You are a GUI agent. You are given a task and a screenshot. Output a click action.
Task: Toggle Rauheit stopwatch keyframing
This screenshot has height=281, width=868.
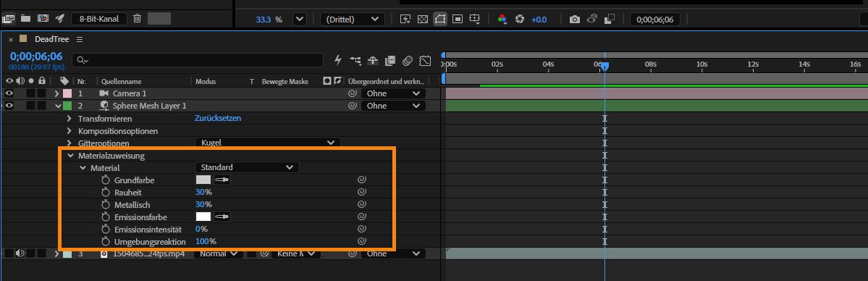(x=106, y=193)
